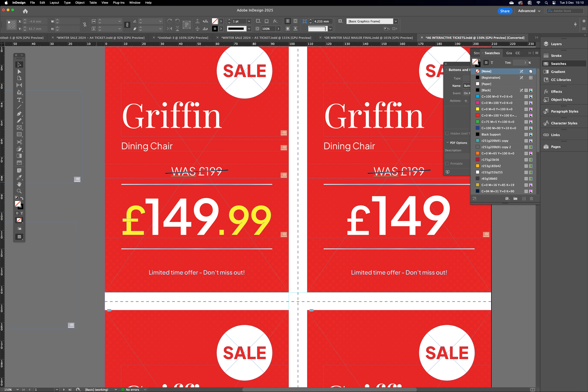
Task: Select the Rectangle Frame tool
Action: (x=19, y=127)
